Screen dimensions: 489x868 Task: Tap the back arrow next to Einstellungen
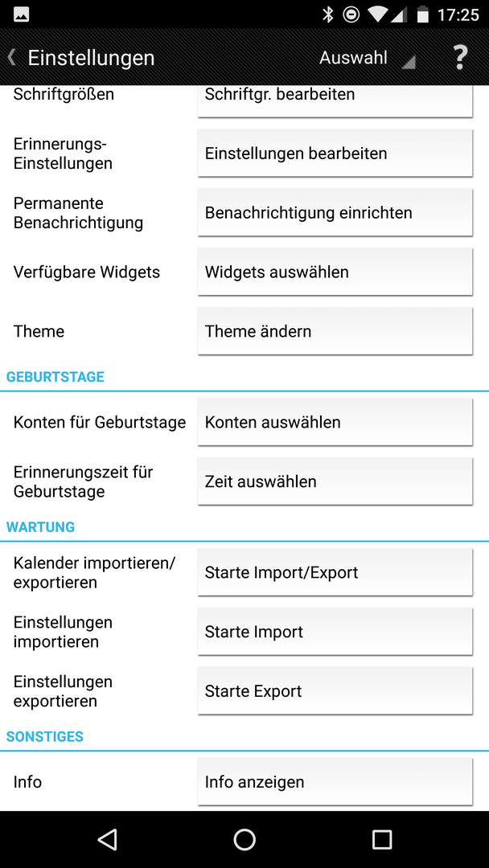pyautogui.click(x=11, y=58)
